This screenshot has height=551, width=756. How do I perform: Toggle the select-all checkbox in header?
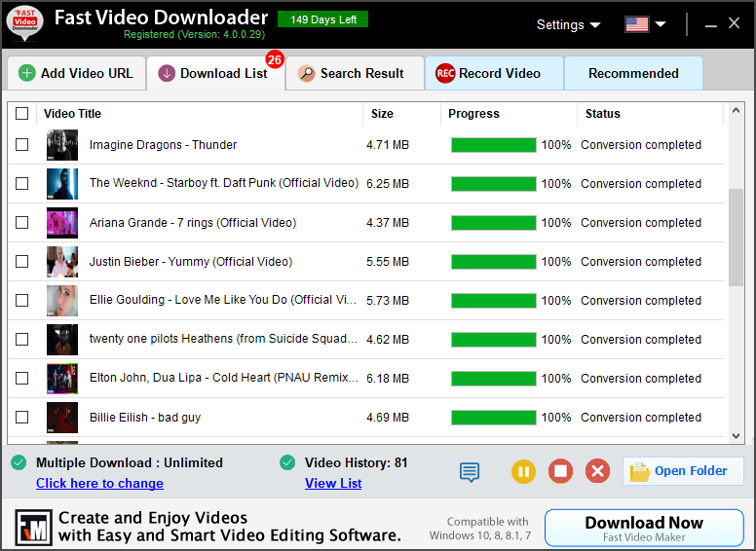[x=21, y=113]
